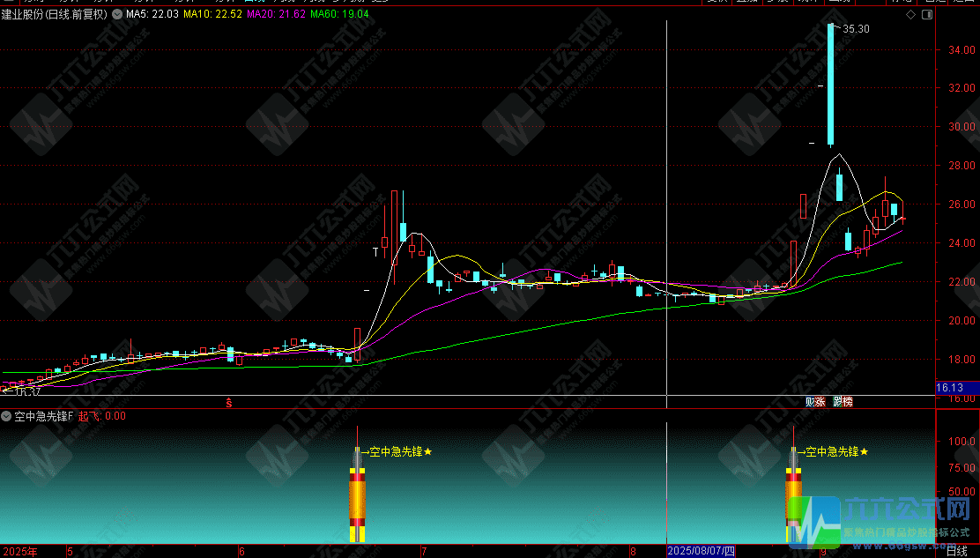Expand the 空中急先锋 indicator dropdown arrow
Screen dimensions: 980x558
point(7,416)
